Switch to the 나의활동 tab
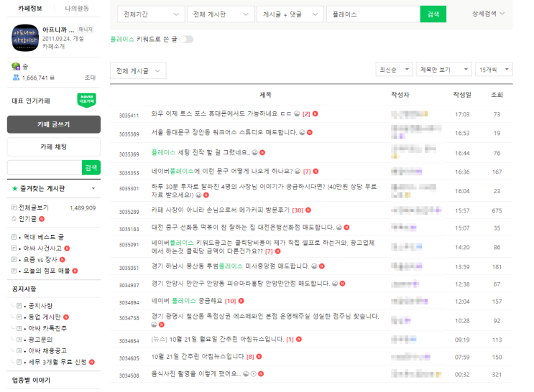This screenshot has width=534, height=392. [77, 8]
